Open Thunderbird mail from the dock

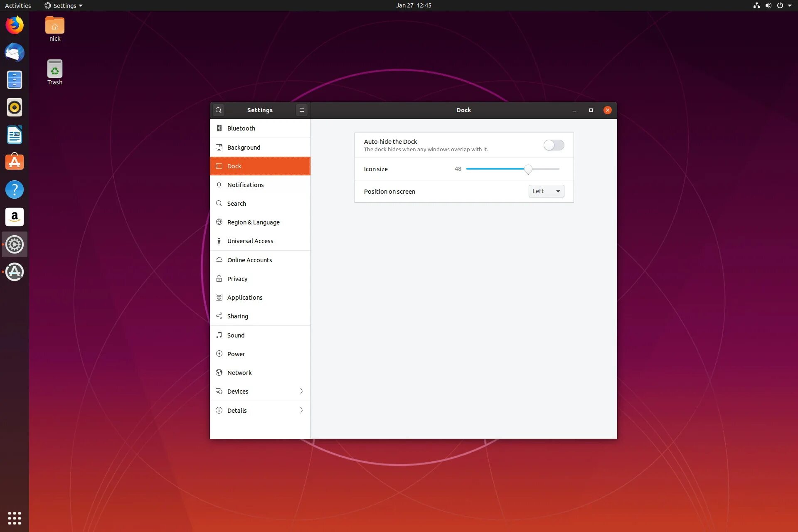pos(15,53)
